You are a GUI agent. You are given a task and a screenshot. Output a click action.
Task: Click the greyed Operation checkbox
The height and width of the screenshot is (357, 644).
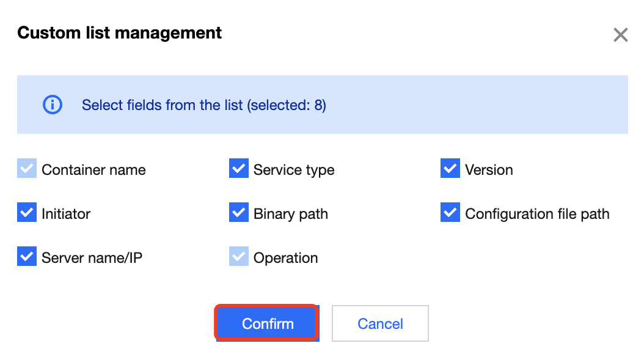238,257
